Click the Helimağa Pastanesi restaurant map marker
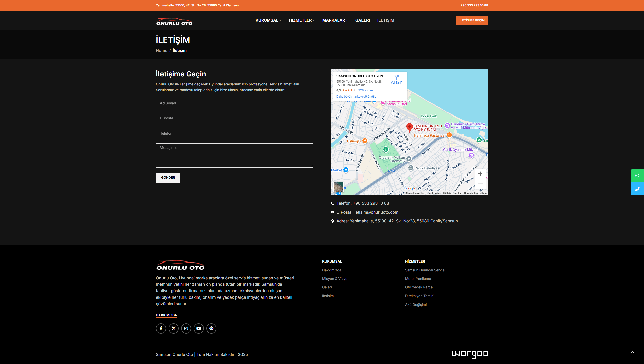Image resolution: width=644 pixels, height=364 pixels. 449,135
